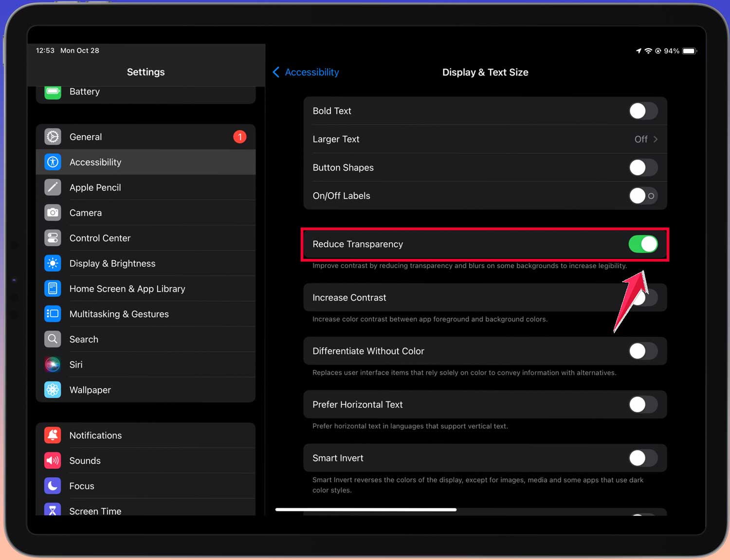The image size is (730, 560).
Task: Toggle Differentiate Without Color on
Action: tap(642, 351)
